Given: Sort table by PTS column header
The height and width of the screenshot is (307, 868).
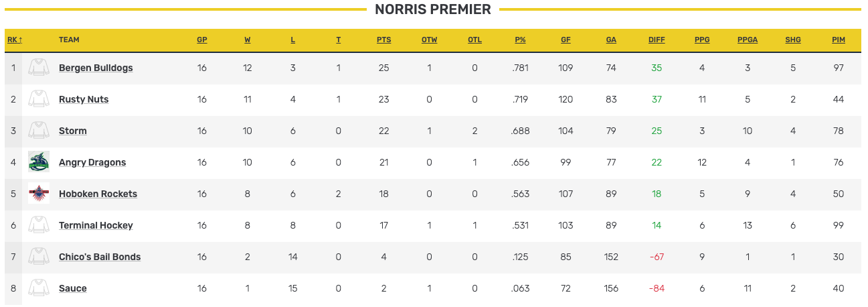Looking at the screenshot, I should tap(383, 40).
